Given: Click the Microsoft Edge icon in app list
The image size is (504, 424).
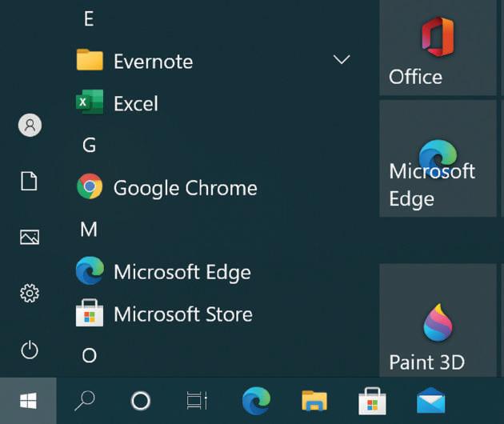Looking at the screenshot, I should (90, 270).
